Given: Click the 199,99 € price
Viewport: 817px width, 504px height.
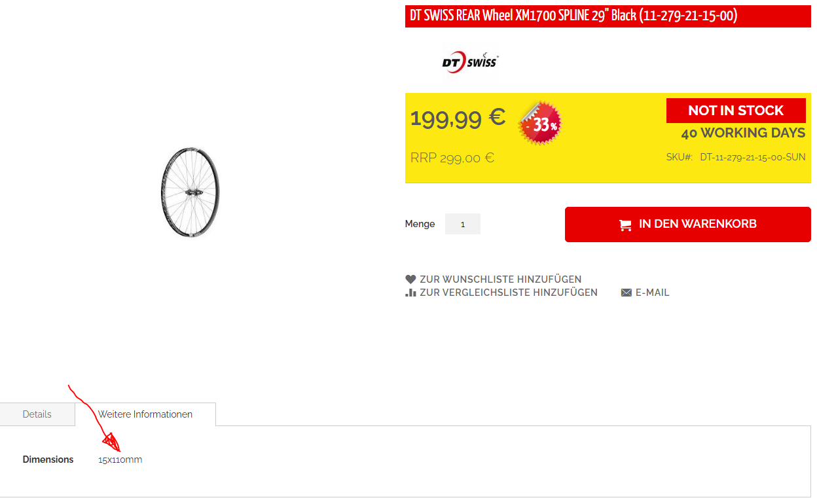Looking at the screenshot, I should 458,118.
